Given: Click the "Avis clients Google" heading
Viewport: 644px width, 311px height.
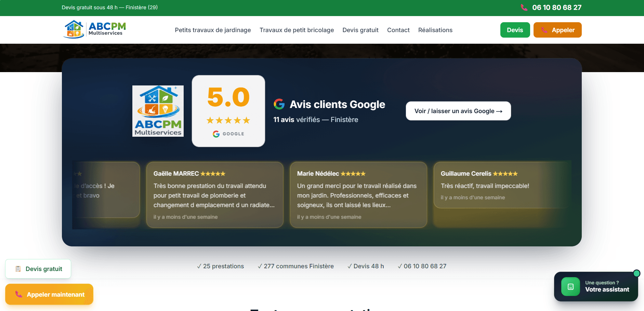Looking at the screenshot, I should tap(337, 104).
